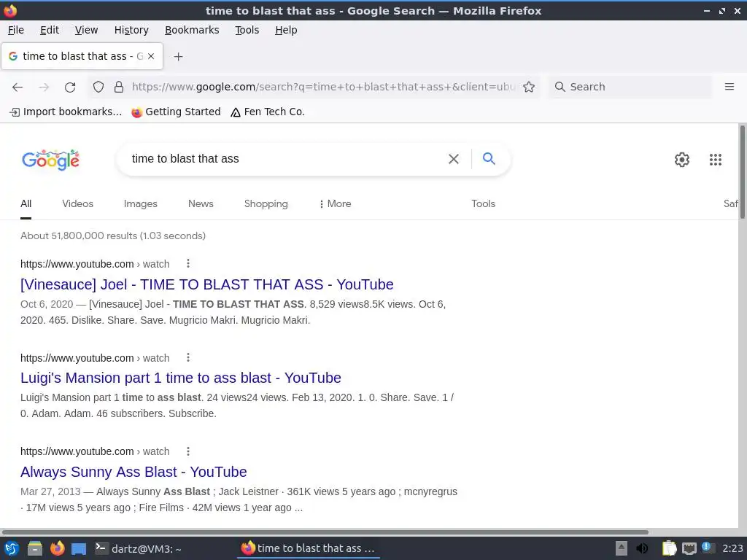Open options for the Vinesauce Joel result
The width and height of the screenshot is (747, 560).
point(188,263)
